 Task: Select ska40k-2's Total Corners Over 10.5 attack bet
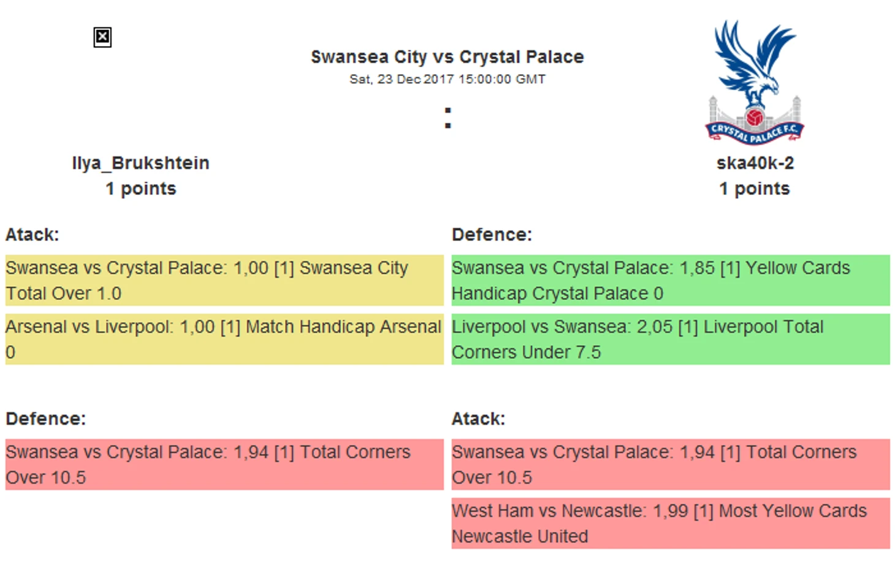pyautogui.click(x=670, y=464)
